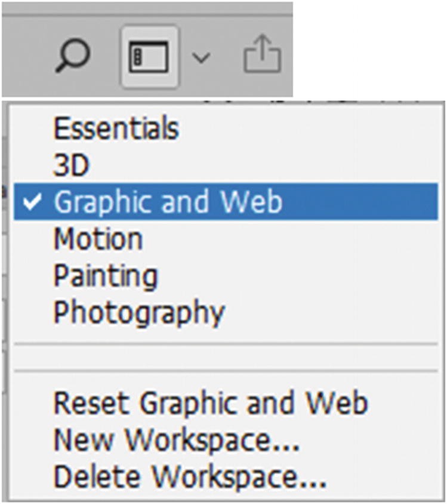Click the checkmark beside Graphic and Web

(x=32, y=202)
